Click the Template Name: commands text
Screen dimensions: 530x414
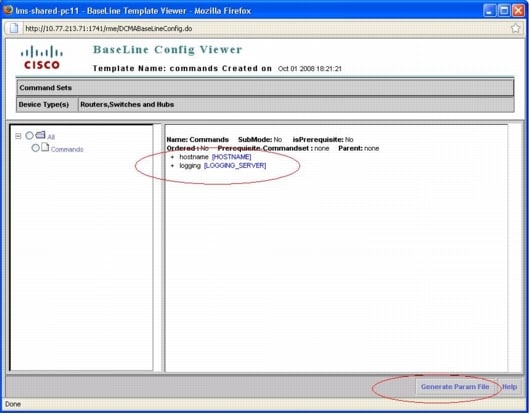(155, 68)
